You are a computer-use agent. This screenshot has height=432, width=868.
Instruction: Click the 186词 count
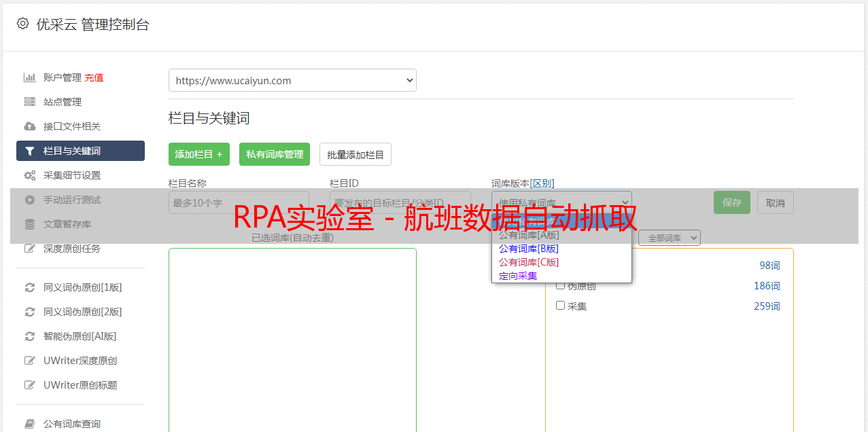[767, 286]
